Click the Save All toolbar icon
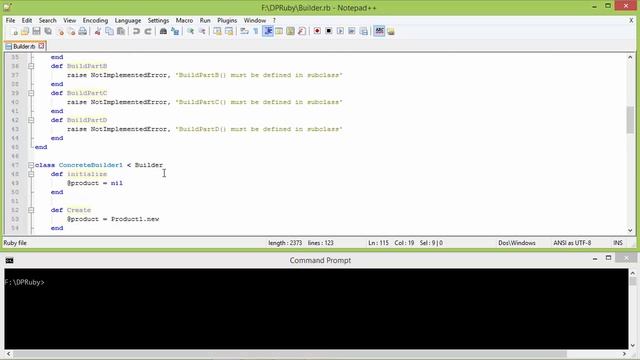Viewport: 640px width, 360px height. 48,31
